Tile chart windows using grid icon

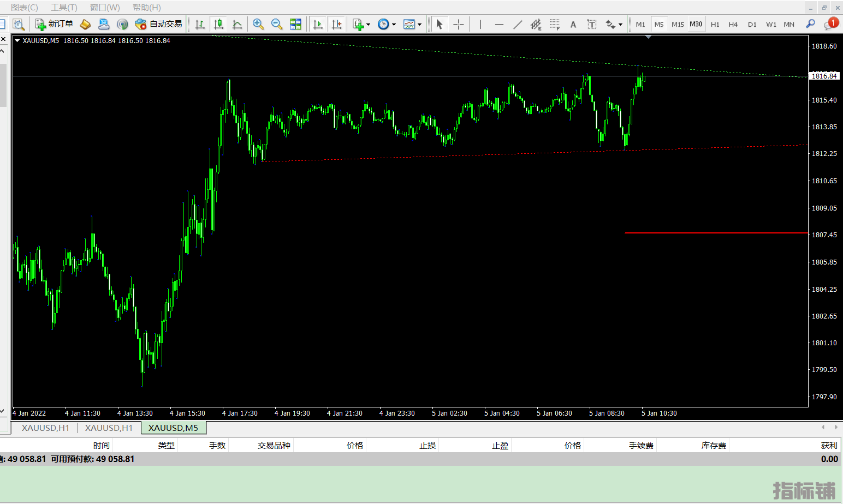295,24
